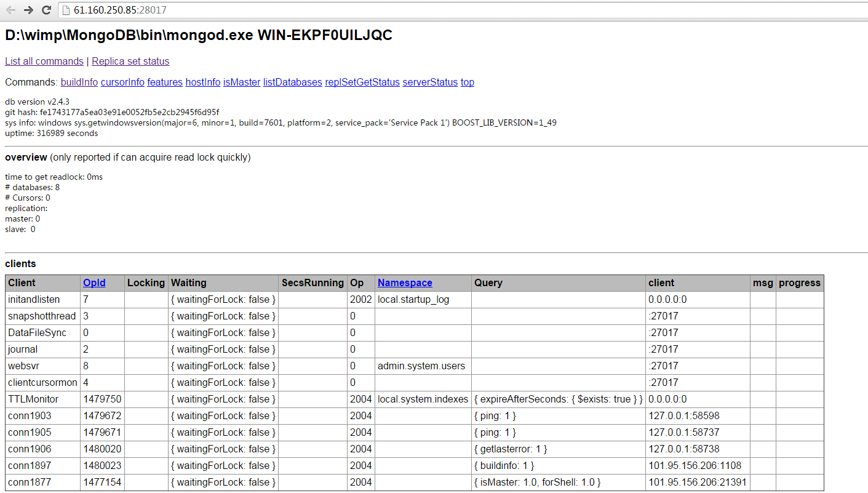The height and width of the screenshot is (493, 868).
Task: Select the journal client cell
Action: pos(43,350)
